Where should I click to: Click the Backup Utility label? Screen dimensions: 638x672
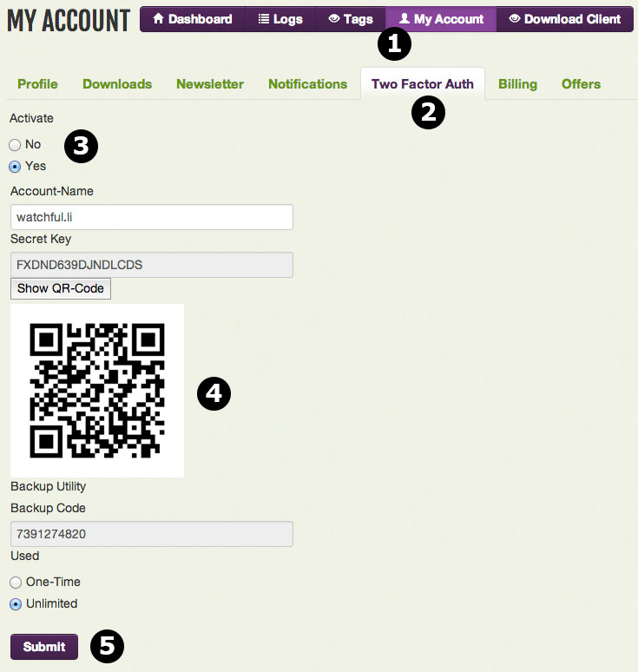click(x=48, y=486)
